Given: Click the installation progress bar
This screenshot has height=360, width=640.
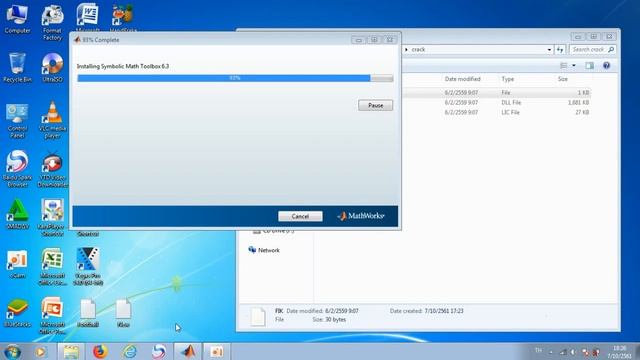Looking at the screenshot, I should pyautogui.click(x=235, y=78).
